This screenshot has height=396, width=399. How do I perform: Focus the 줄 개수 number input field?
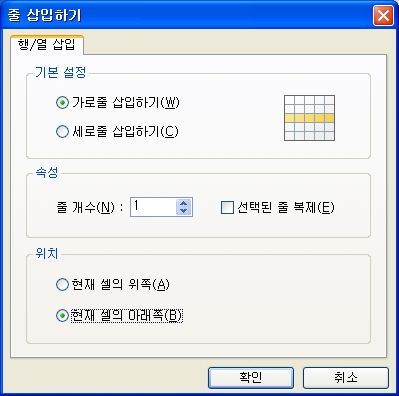click(153, 207)
